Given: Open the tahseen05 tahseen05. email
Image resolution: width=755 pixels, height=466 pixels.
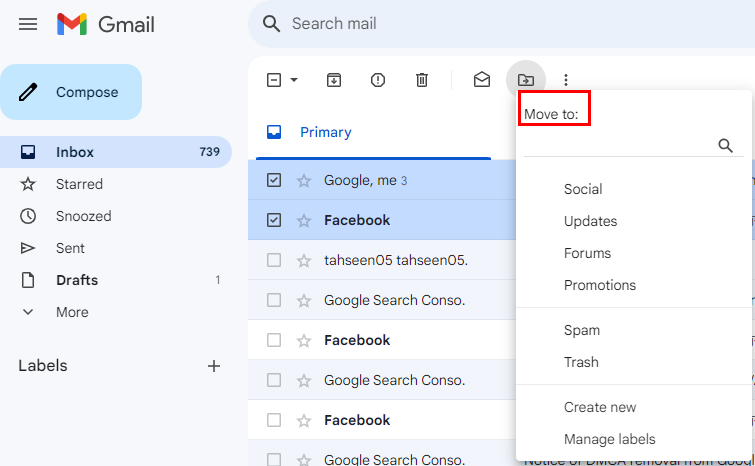Looking at the screenshot, I should (x=396, y=260).
